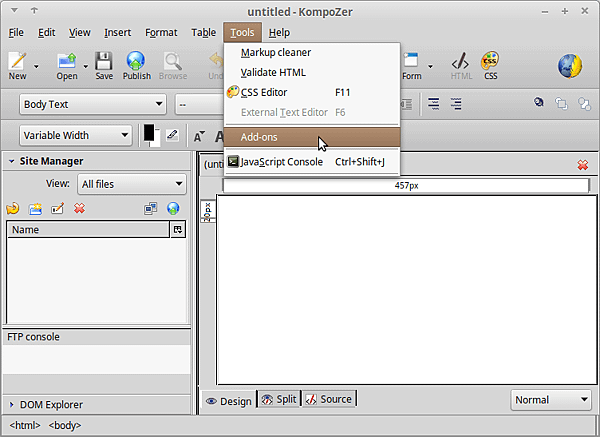Collapse the Site Manager panel
Screen dimensions: 600x437
(11, 161)
